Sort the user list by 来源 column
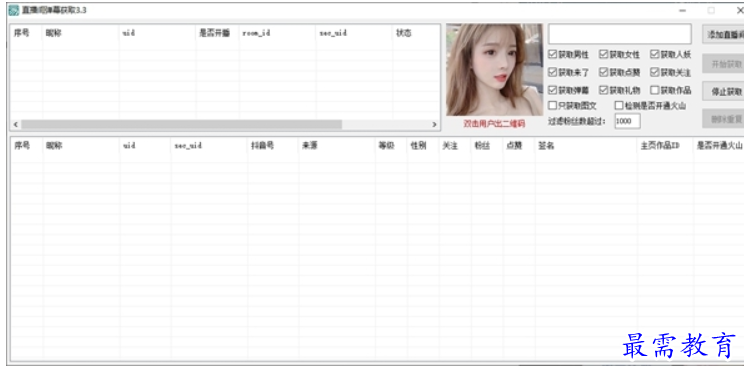744x377 pixels. pyautogui.click(x=337, y=146)
